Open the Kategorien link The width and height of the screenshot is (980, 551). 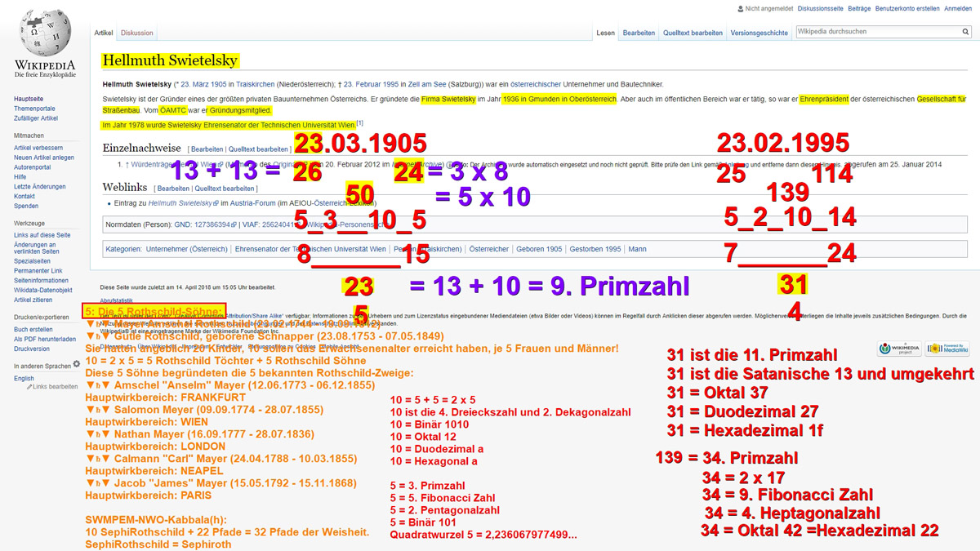tap(123, 249)
